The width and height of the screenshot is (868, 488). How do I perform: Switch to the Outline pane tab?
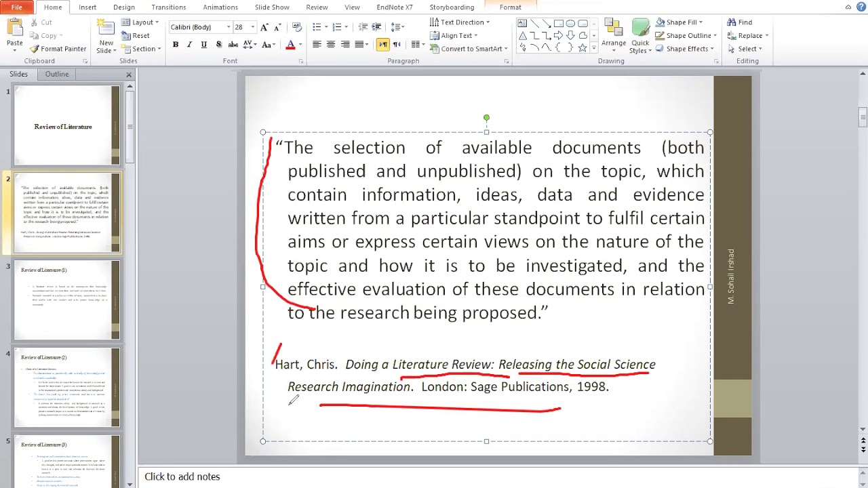tap(57, 74)
